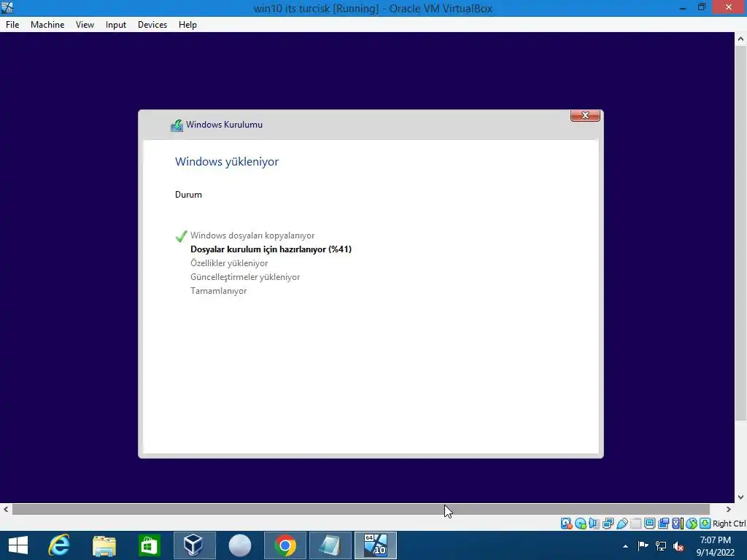Click the vertical scrollbar down arrow
Image resolution: width=747 pixels, height=560 pixels.
(x=741, y=497)
